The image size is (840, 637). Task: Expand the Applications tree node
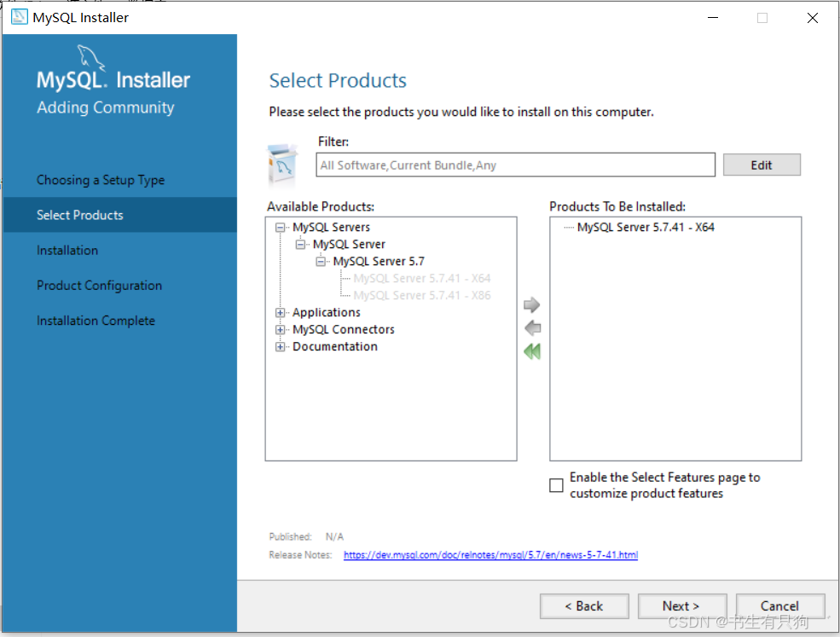pyautogui.click(x=280, y=313)
